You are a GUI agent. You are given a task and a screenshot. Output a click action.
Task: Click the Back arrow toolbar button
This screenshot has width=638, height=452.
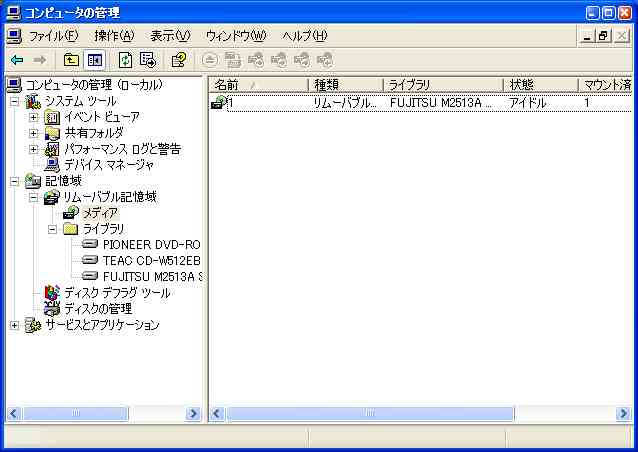17,60
